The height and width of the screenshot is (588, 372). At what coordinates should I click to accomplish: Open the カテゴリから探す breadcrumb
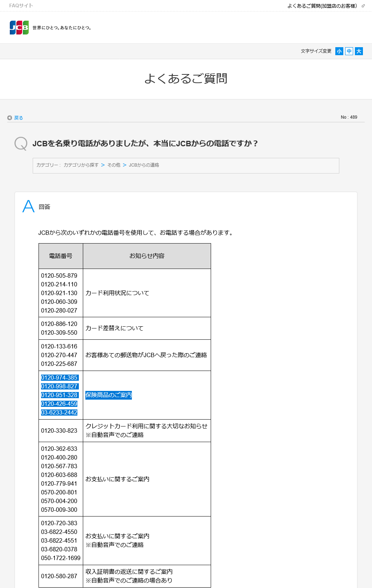coord(81,165)
